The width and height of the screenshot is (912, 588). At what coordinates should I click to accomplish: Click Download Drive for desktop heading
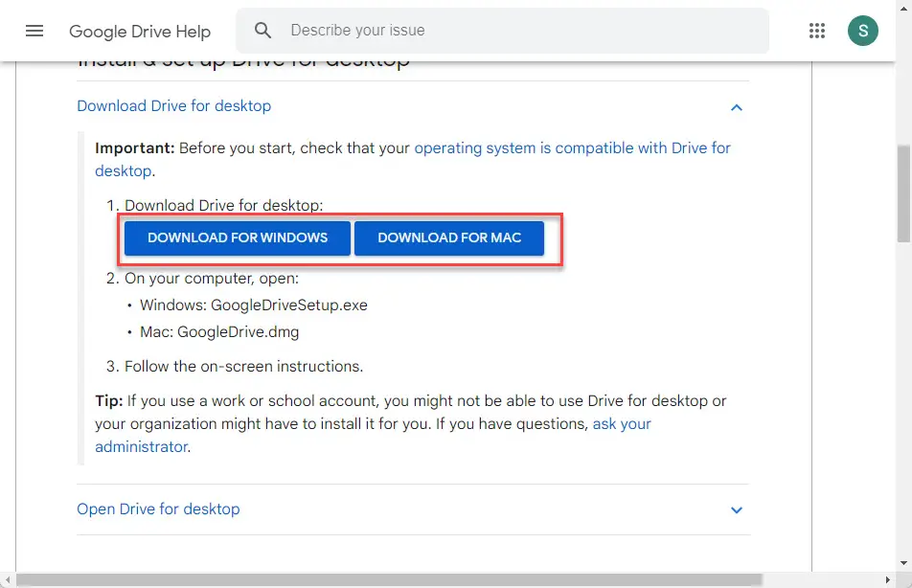tap(174, 106)
